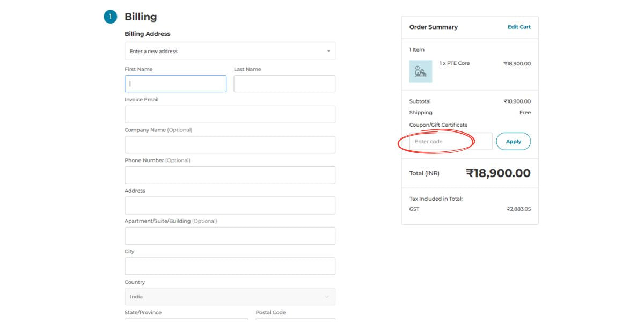Click the 'Total (INR)' label
The width and height of the screenshot is (644, 322).
[x=425, y=173]
